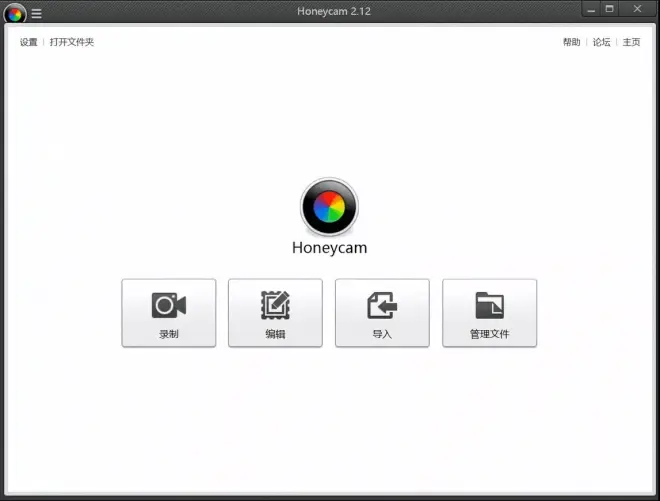Close the Honeycam window

point(637,9)
